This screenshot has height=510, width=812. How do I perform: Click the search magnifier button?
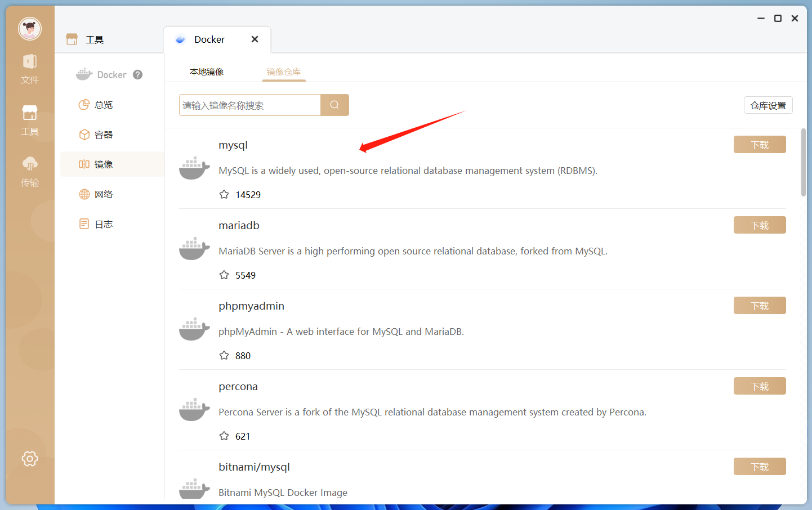334,105
